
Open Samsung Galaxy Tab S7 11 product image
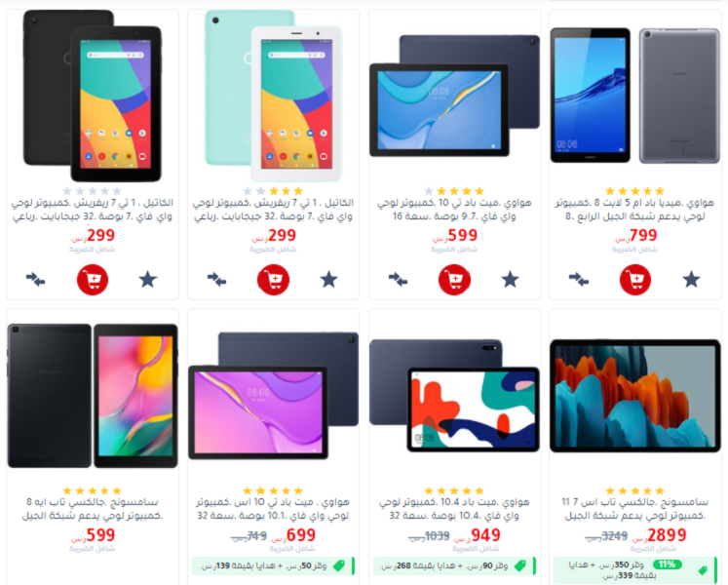[635, 396]
